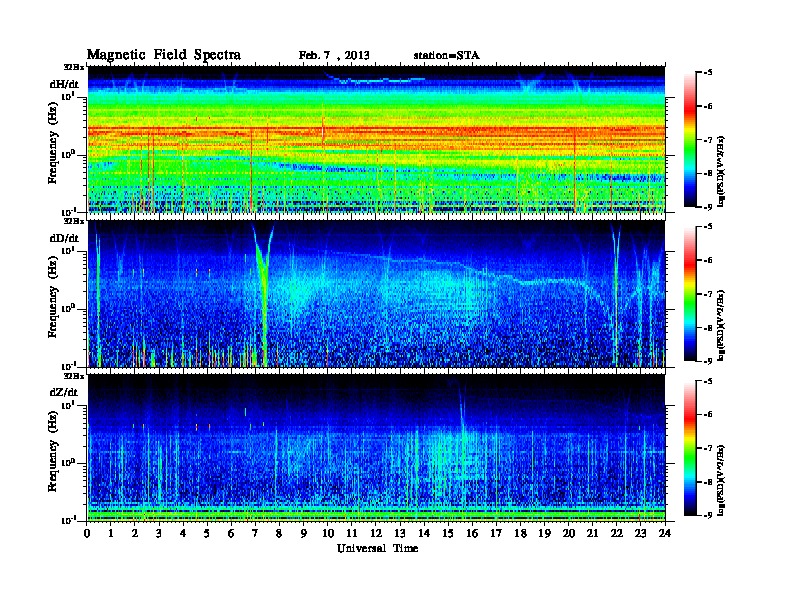Viewport: 792px width, 612px height.
Task: Click the '9' hour tick label
Action: pyautogui.click(x=304, y=533)
